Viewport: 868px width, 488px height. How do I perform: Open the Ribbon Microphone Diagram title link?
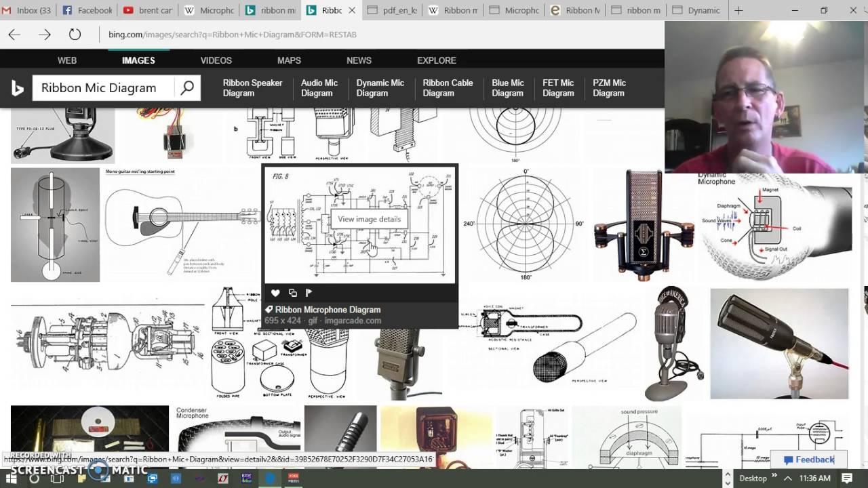[x=328, y=310]
